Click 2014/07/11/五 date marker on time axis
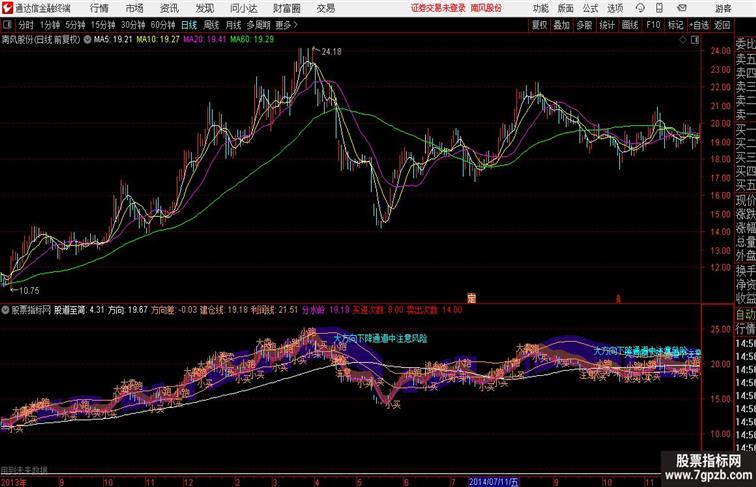756x487 pixels. (494, 482)
